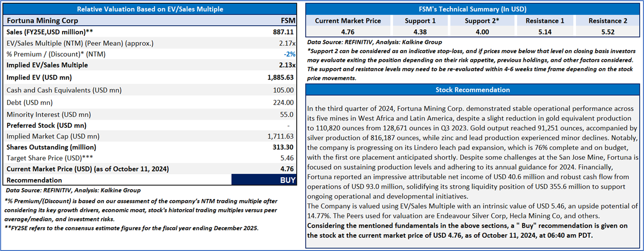Click the 'Cash and Cash Equivalents (USD mn)' label
This screenshot has width=644, height=251.
point(64,90)
